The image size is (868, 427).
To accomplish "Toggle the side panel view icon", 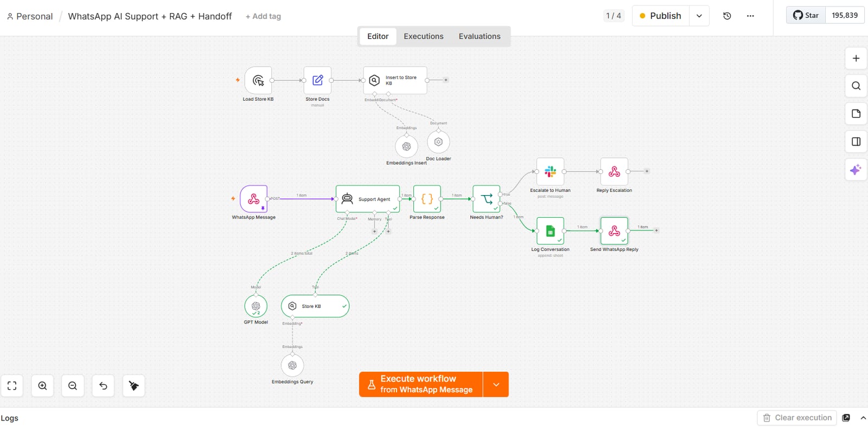I will click(x=856, y=141).
